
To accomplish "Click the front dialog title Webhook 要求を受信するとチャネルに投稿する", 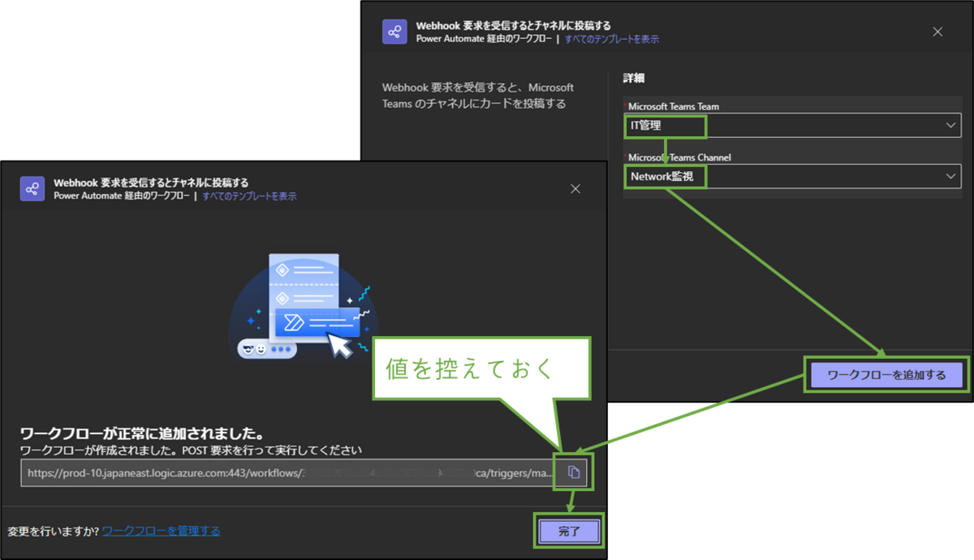I will [151, 183].
